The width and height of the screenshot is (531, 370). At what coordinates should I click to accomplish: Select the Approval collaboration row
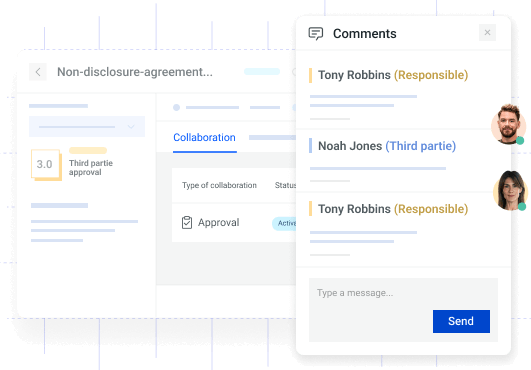pyautogui.click(x=234, y=223)
